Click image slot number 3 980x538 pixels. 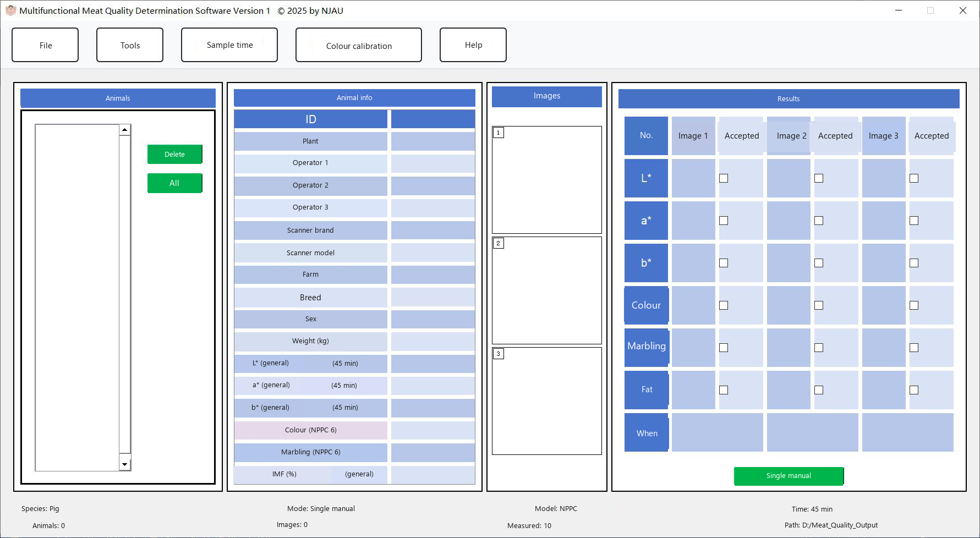[x=547, y=401]
